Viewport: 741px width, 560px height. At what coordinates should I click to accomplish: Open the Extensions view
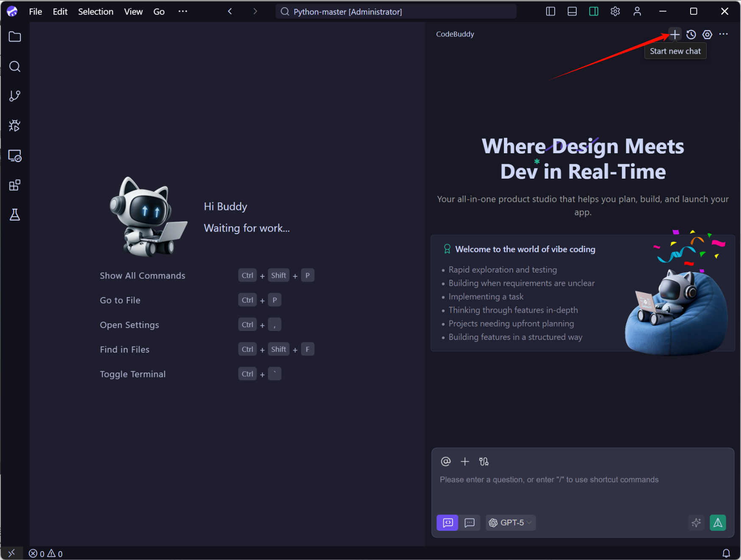coord(15,185)
